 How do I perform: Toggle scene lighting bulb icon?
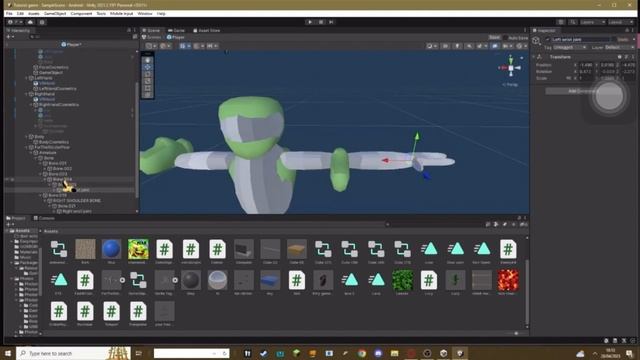point(457,46)
